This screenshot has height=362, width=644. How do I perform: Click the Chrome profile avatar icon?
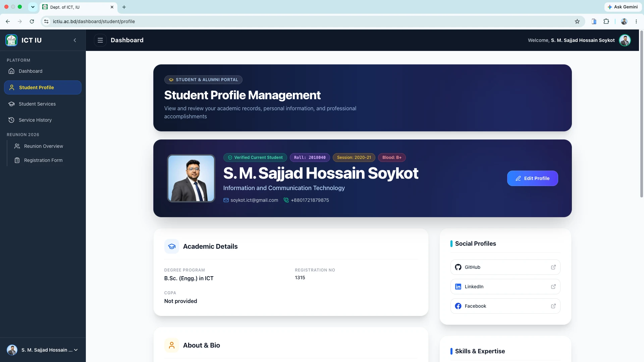tap(624, 21)
